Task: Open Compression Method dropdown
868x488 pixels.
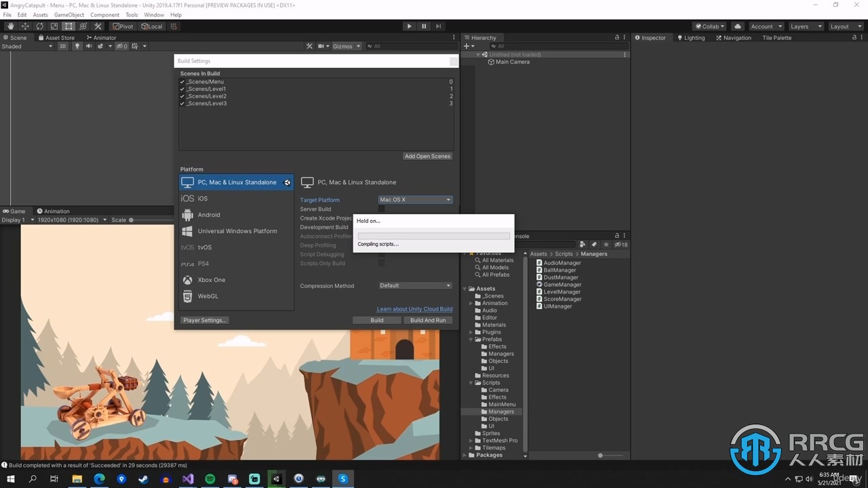Action: [x=415, y=285]
